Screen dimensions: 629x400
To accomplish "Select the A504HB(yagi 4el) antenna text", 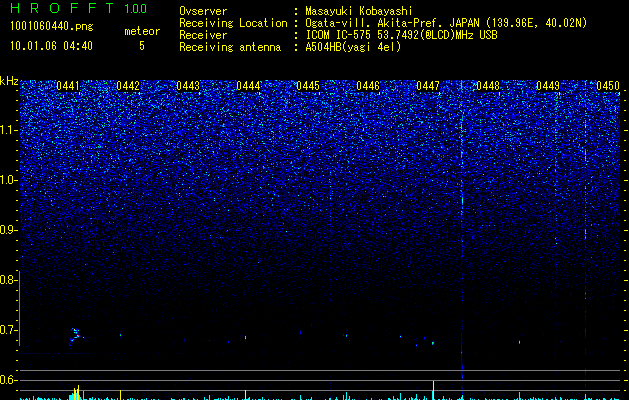I will [x=353, y=47].
